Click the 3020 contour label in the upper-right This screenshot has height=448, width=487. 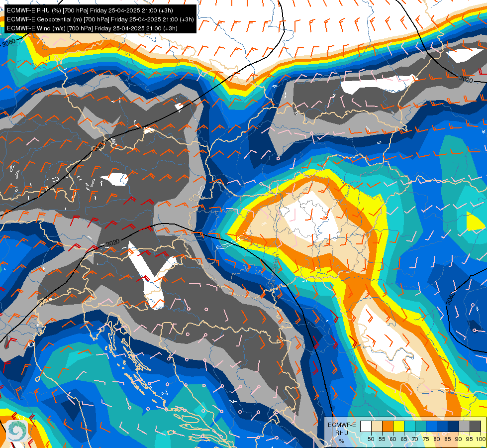[466, 79]
